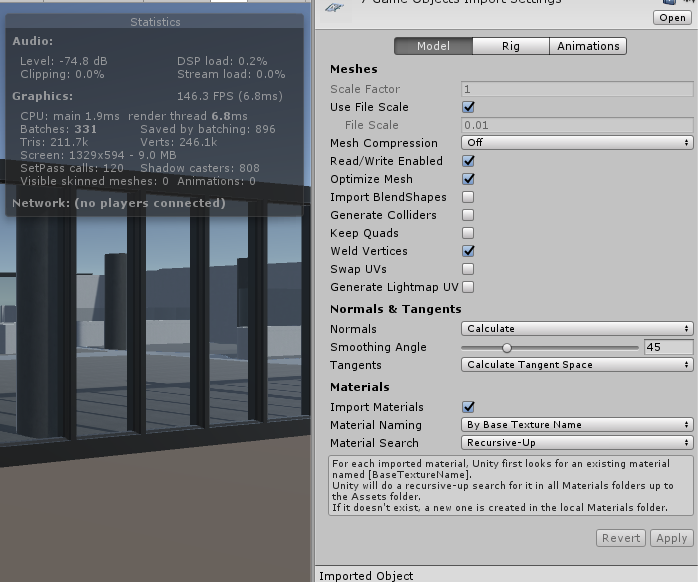Uncheck the Import Materials checkbox
This screenshot has width=698, height=582.
468,407
